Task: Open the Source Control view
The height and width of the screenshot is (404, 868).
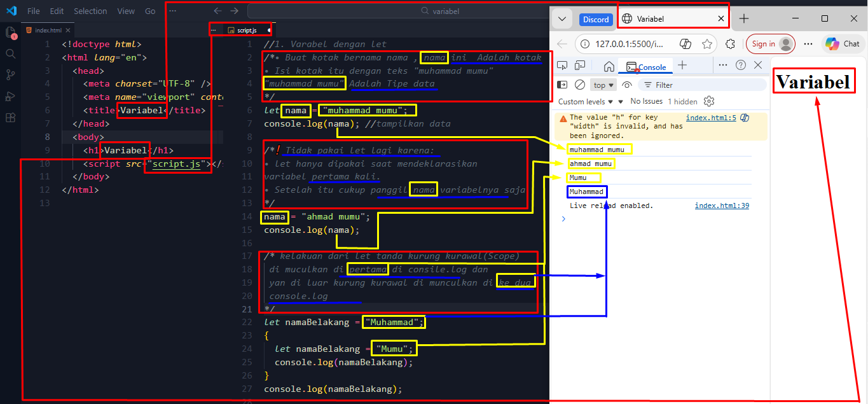Action: [x=10, y=75]
